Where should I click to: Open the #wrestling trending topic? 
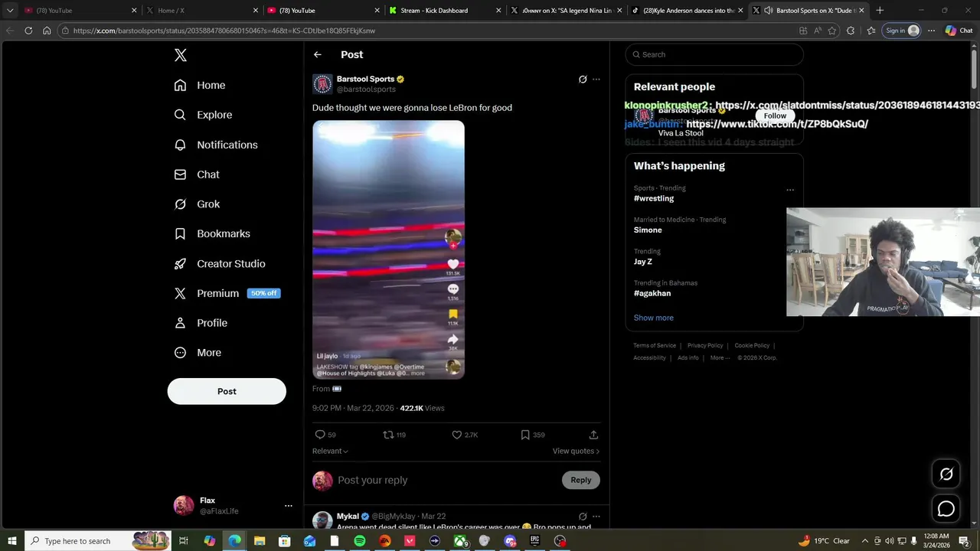[654, 198]
